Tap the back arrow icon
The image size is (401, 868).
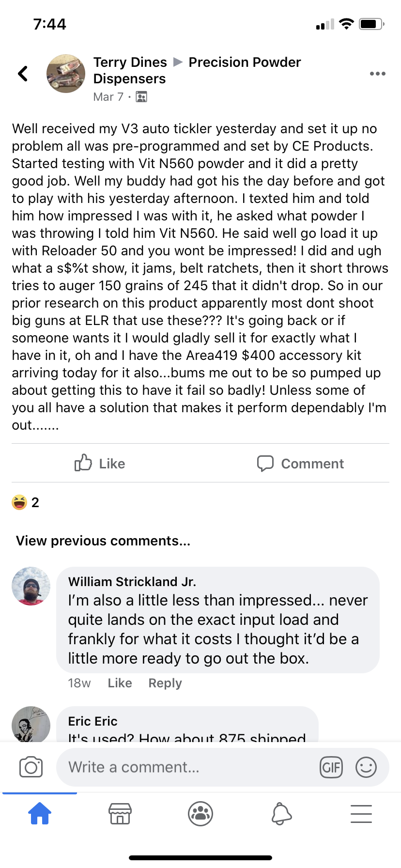tap(23, 74)
